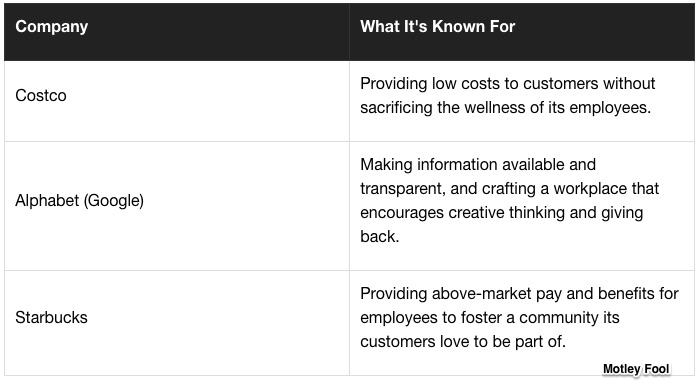
Task: Click sacrificing the wellness line
Action: 505,108
